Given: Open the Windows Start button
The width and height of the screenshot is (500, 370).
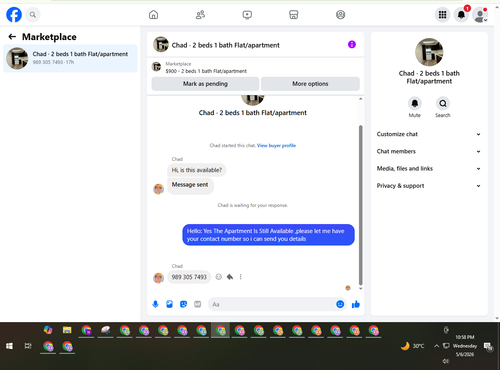Looking at the screenshot, I should pyautogui.click(x=9, y=346).
